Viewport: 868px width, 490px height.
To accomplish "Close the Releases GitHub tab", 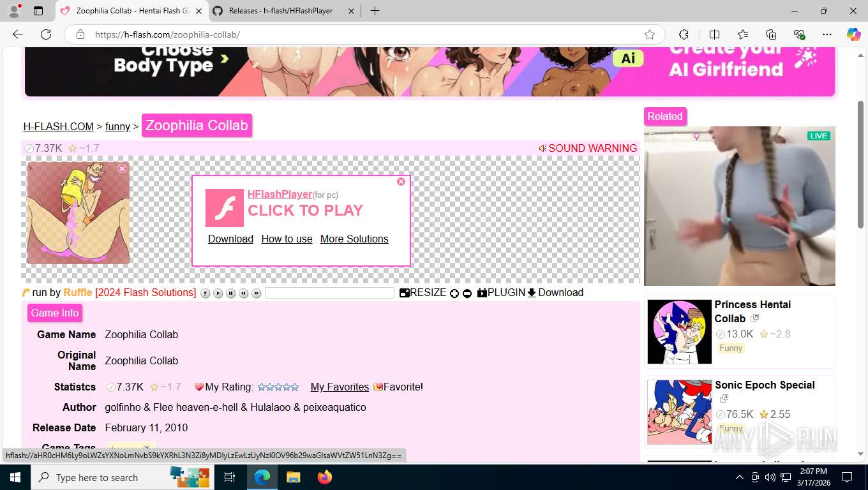I will [351, 11].
